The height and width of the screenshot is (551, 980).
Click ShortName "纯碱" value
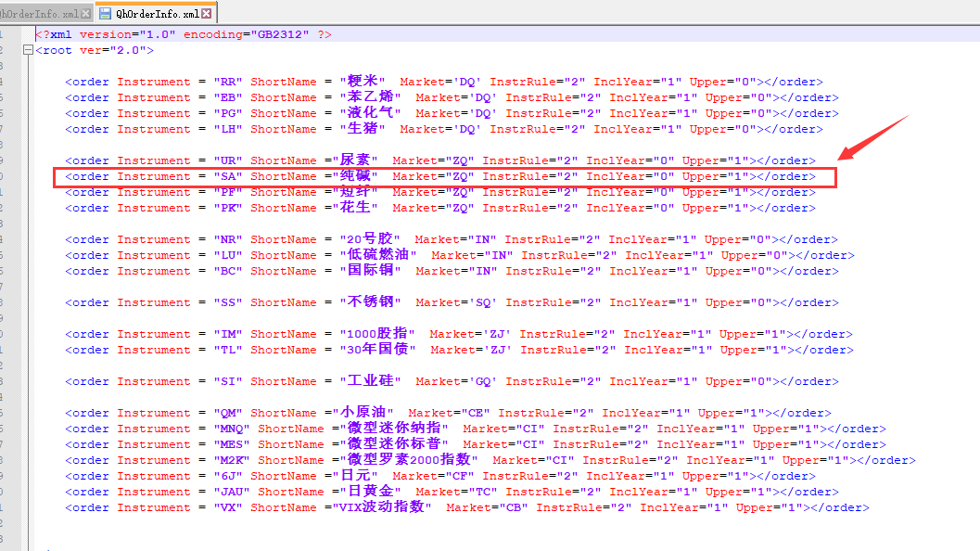tap(355, 175)
